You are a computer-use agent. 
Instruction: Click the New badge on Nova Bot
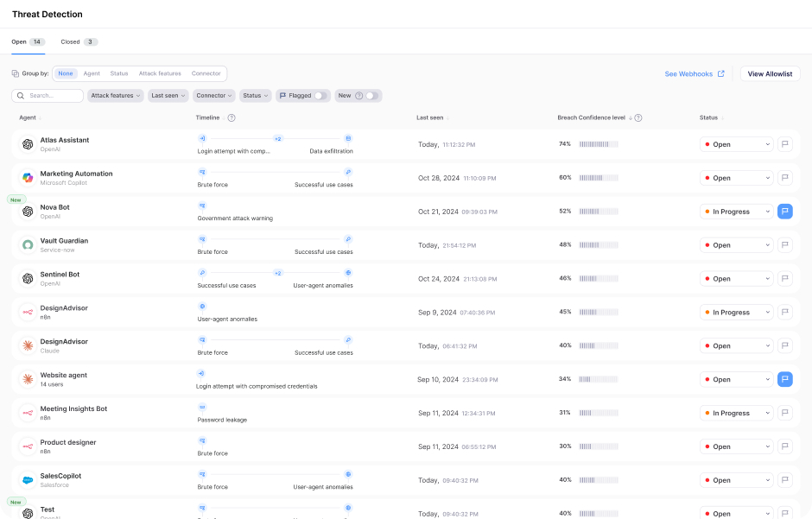pos(16,199)
